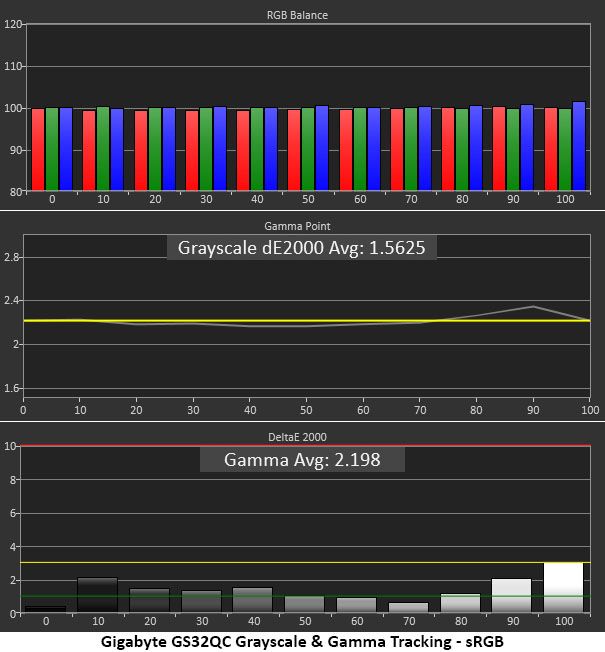The image size is (605, 652).
Task: Click the RGB Balance chart title
Action: 297,15
